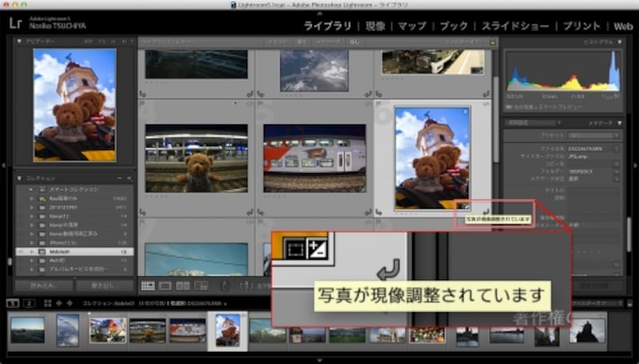Click the 書き出し export button

point(105,286)
